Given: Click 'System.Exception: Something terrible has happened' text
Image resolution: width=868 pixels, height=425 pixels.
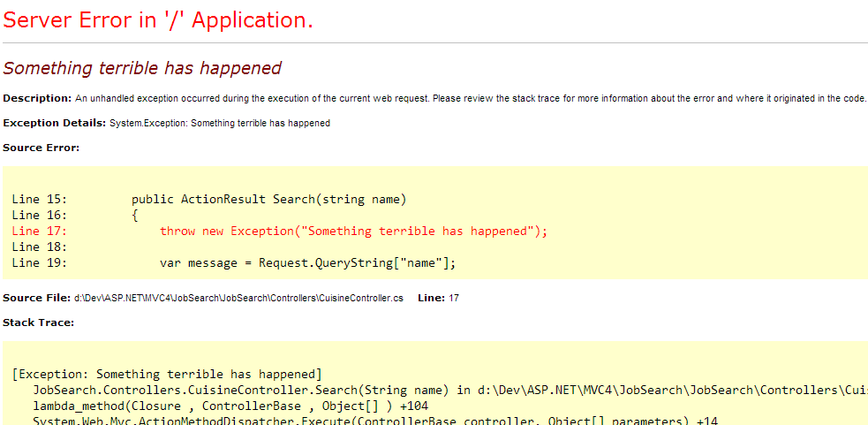Looking at the screenshot, I should (x=220, y=123).
